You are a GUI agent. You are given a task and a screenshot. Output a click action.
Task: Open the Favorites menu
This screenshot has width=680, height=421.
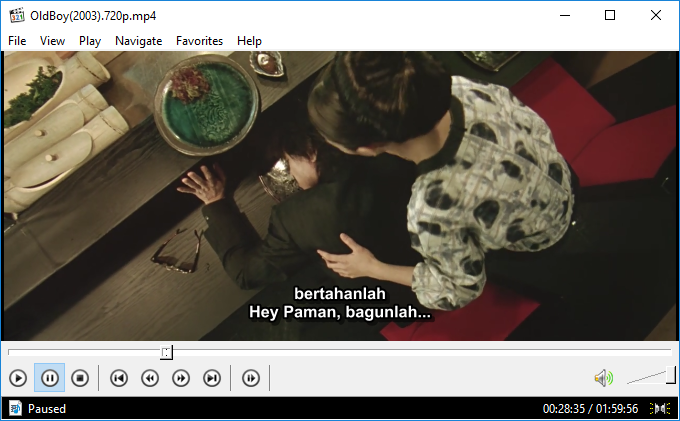pyautogui.click(x=199, y=41)
